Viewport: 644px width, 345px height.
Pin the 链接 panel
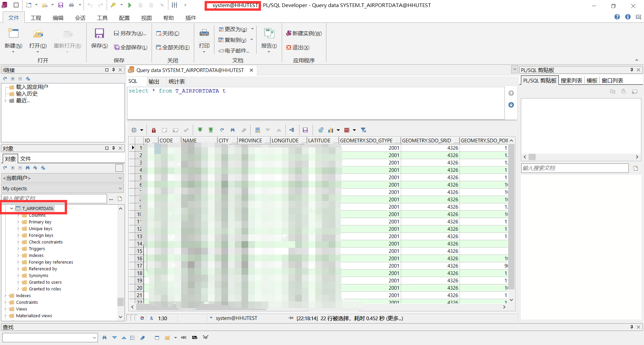point(113,70)
